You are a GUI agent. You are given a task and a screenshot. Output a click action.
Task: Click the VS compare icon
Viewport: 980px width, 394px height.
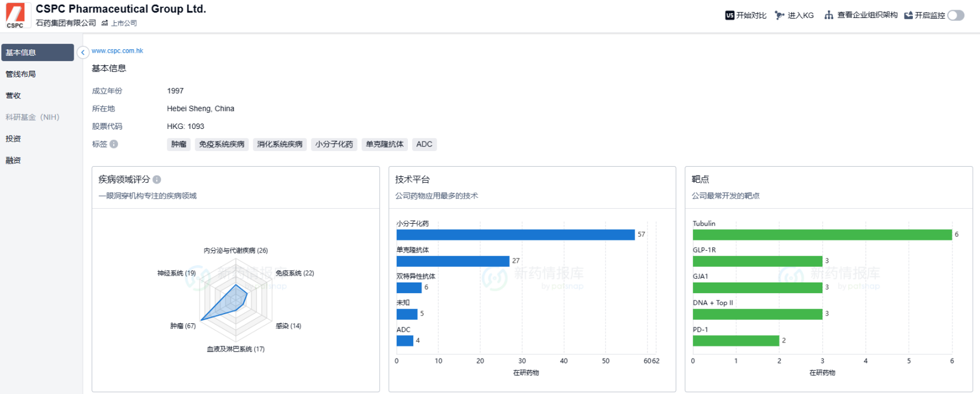(729, 16)
